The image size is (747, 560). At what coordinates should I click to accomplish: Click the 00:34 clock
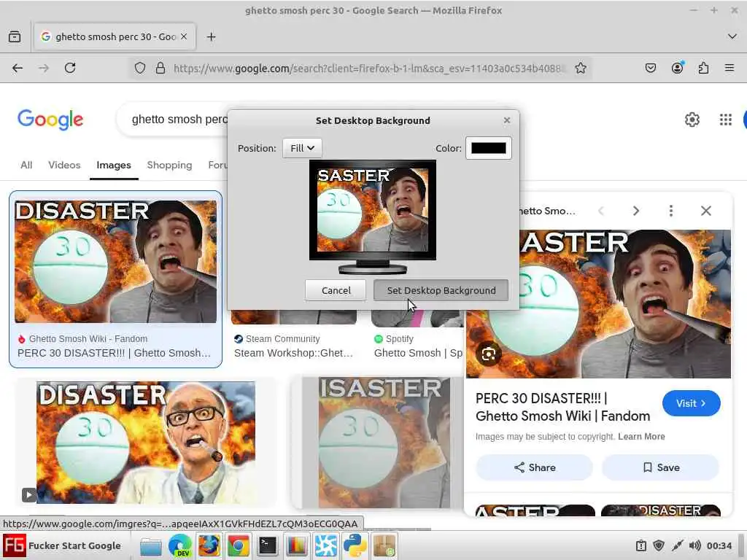point(719,545)
